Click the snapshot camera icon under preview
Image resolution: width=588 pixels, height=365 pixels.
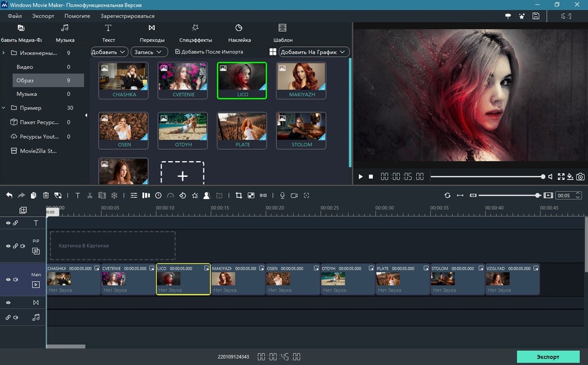(580, 176)
